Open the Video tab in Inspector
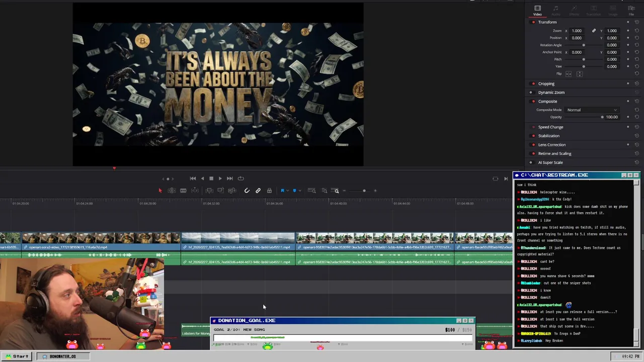The height and width of the screenshot is (362, 644). (x=537, y=10)
